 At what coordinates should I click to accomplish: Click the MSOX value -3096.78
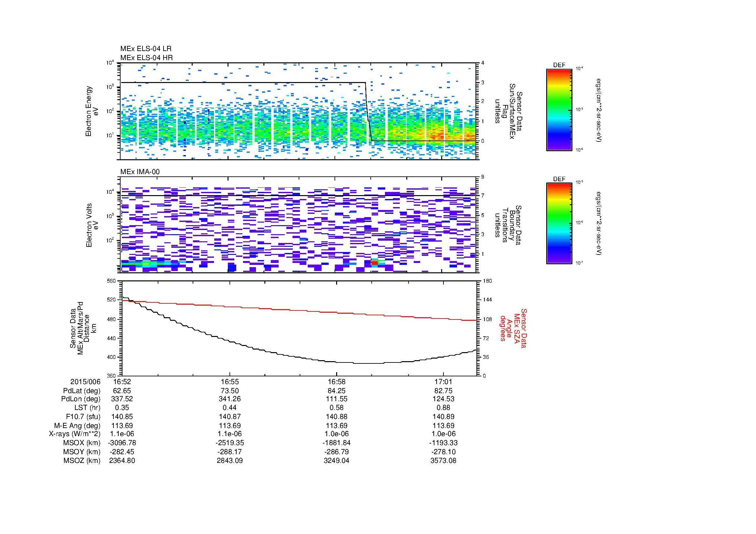pyautogui.click(x=122, y=443)
